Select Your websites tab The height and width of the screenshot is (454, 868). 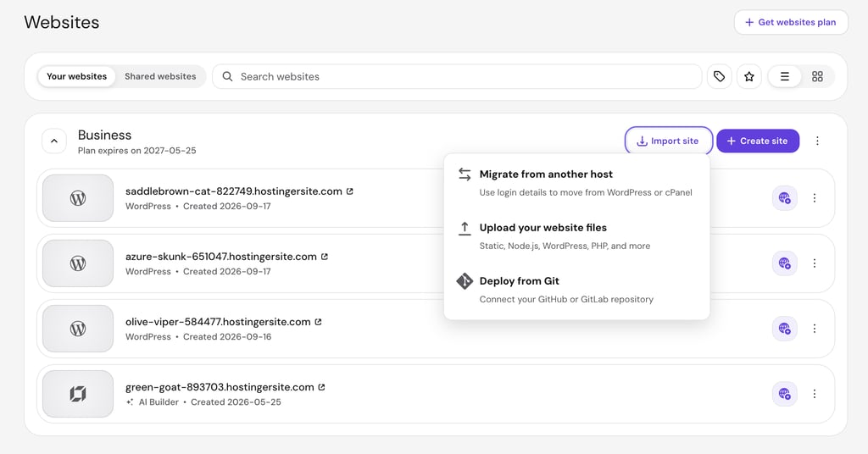(x=76, y=76)
